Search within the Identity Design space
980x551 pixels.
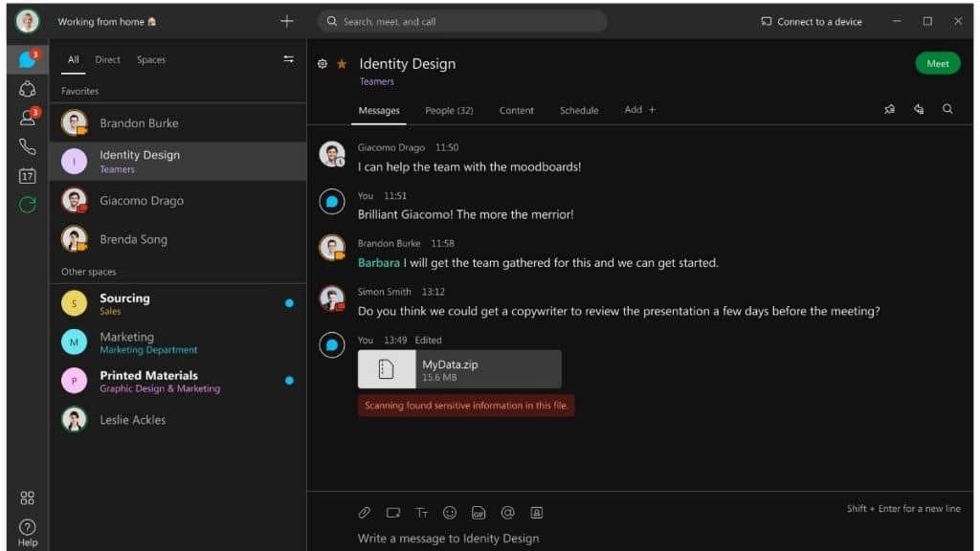pos(947,109)
